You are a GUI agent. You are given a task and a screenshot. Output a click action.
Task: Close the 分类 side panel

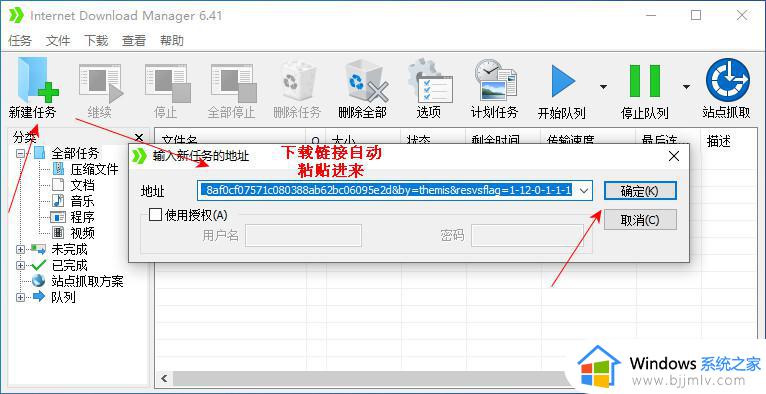[139, 138]
